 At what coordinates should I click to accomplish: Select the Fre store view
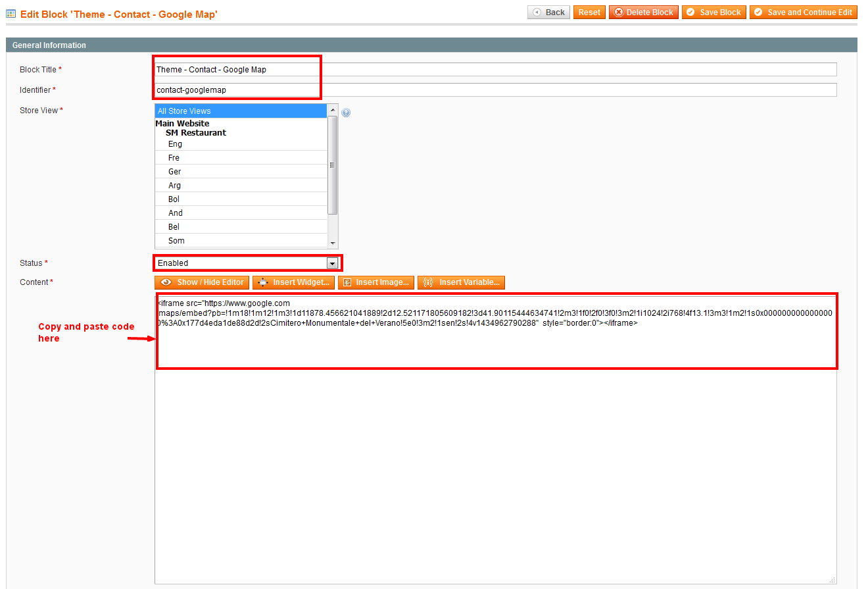pos(241,158)
